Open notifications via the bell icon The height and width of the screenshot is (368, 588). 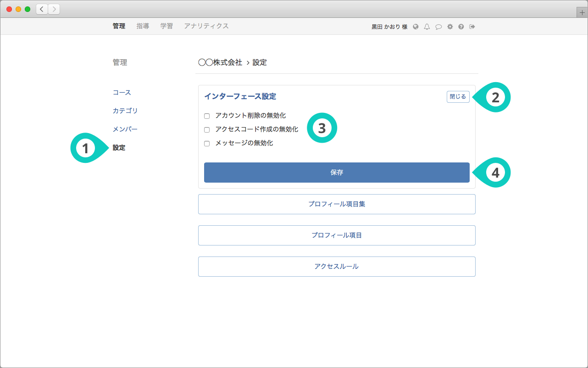pos(427,27)
